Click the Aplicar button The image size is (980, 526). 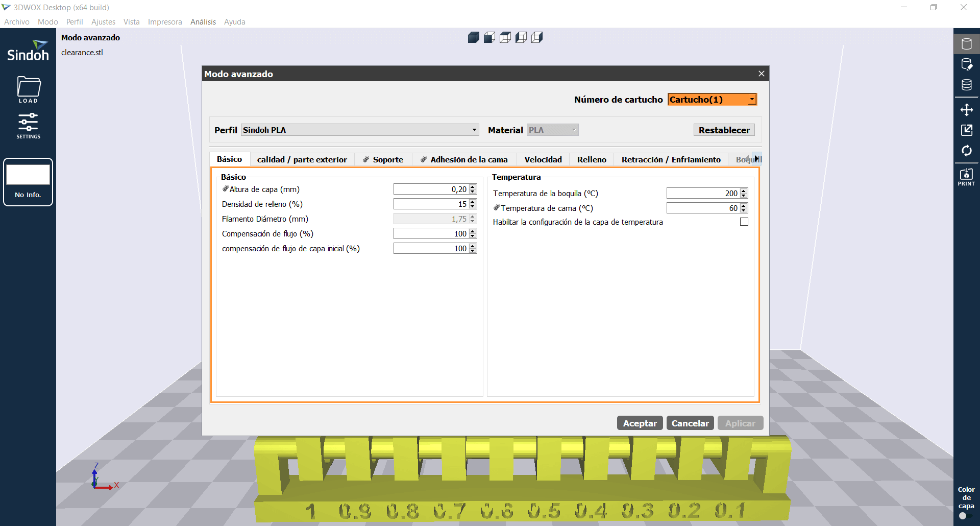[x=740, y=423]
